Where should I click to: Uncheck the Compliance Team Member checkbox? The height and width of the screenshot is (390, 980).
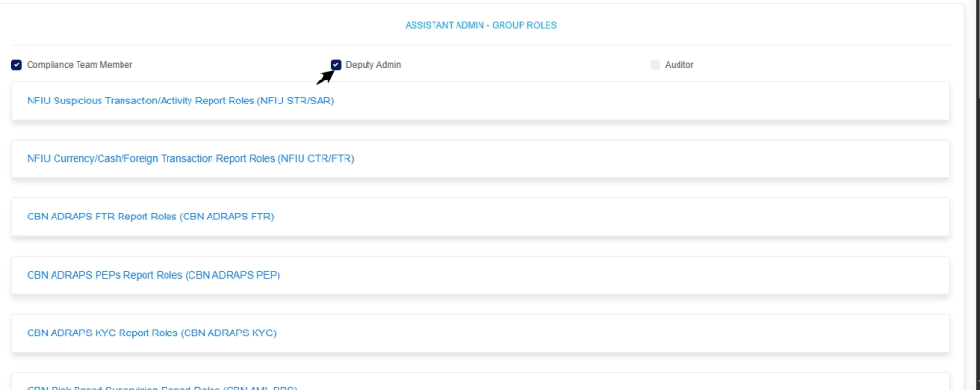(x=16, y=65)
